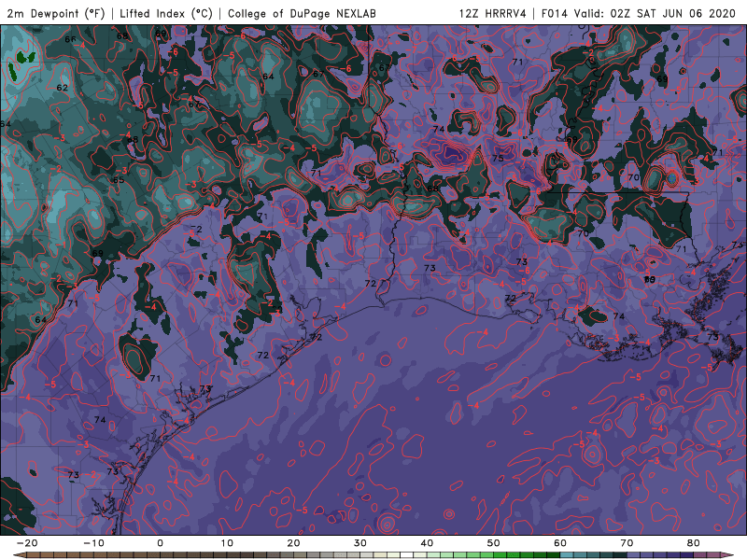This screenshot has width=747, height=560.
Task: Click the left arrow end of the color bar
Action: (19, 555)
